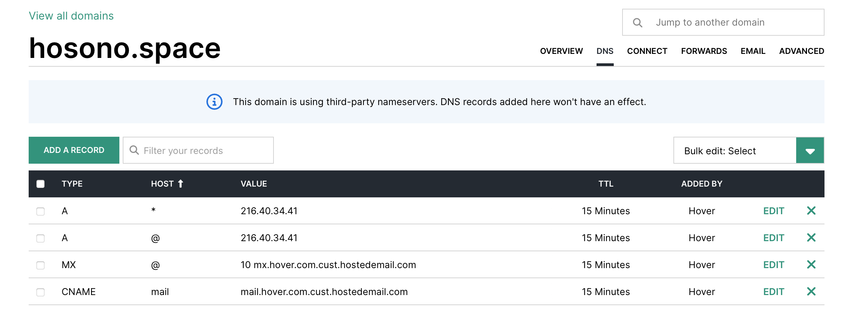Delete the MX record
Image resolution: width=868 pixels, height=324 pixels.
[811, 265]
